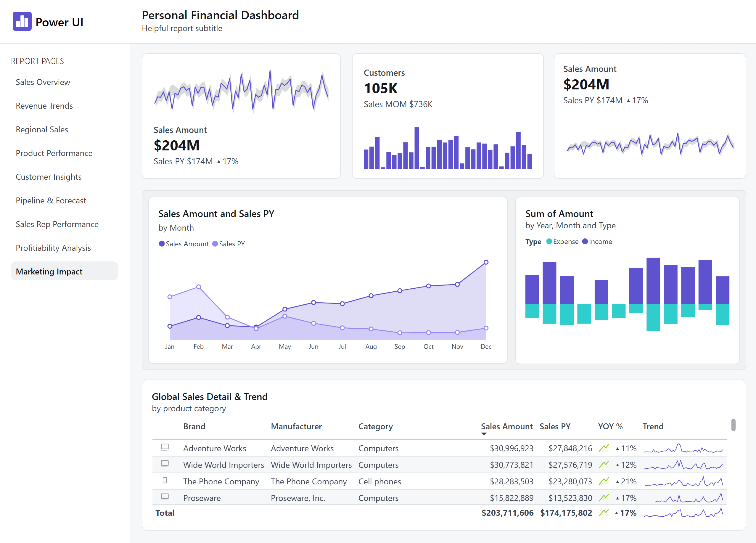Sort table by YOY % column header
The width and height of the screenshot is (756, 543).
pyautogui.click(x=610, y=426)
